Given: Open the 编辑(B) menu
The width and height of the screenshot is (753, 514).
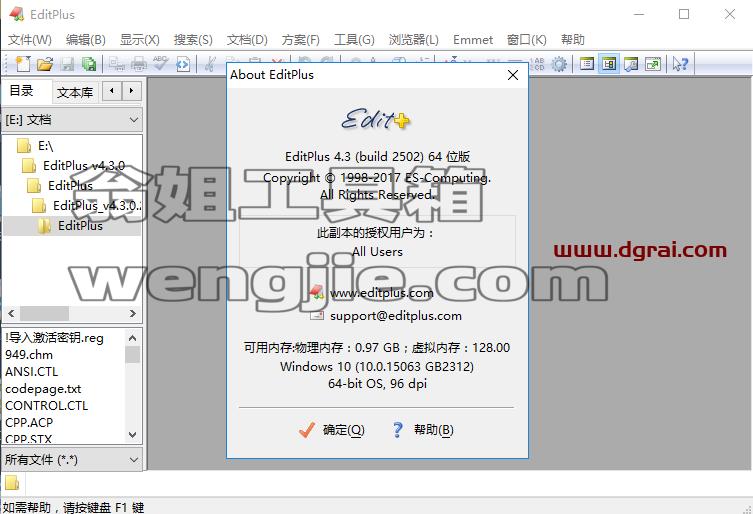Looking at the screenshot, I should point(85,39).
